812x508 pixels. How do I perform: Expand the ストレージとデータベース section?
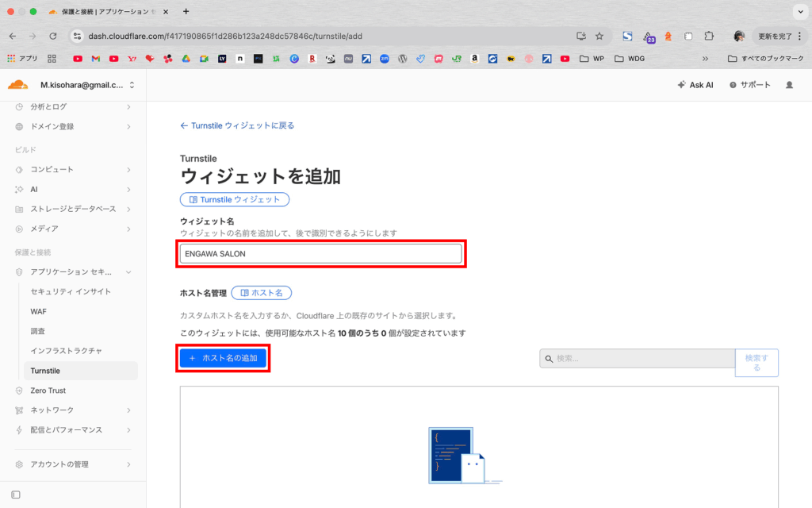tap(73, 209)
